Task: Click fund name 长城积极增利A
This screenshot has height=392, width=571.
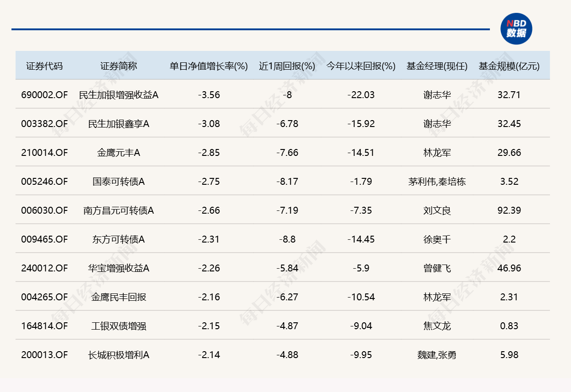Action: click(119, 355)
